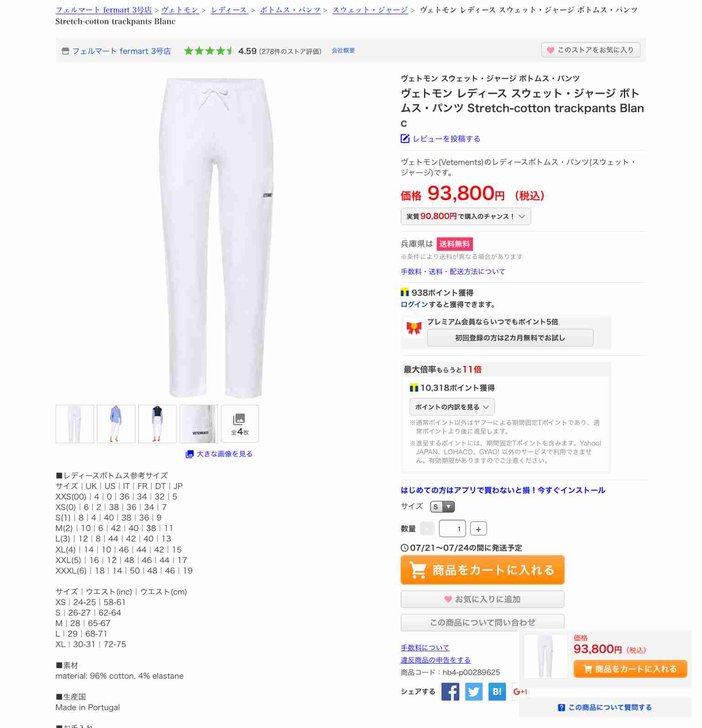
Task: Go to スウェット・ジャージ breadcrumb category
Action: click(x=370, y=10)
